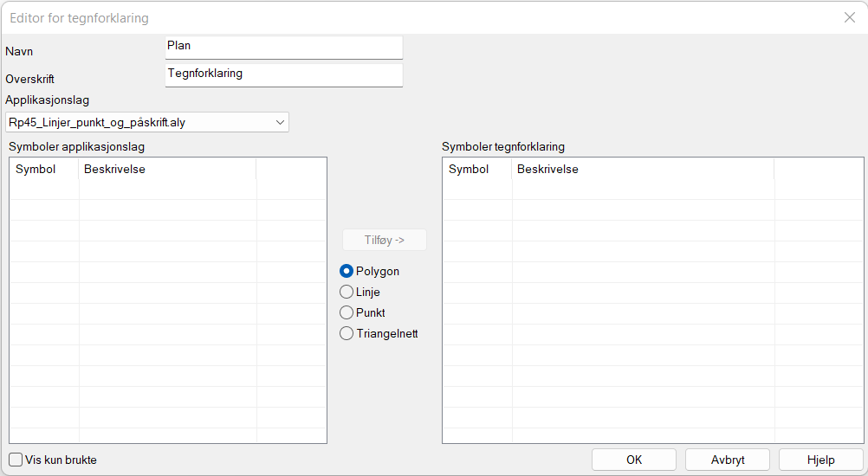Screen dimensions: 868x476
Task: Click the Navn text field
Action: pyautogui.click(x=283, y=47)
